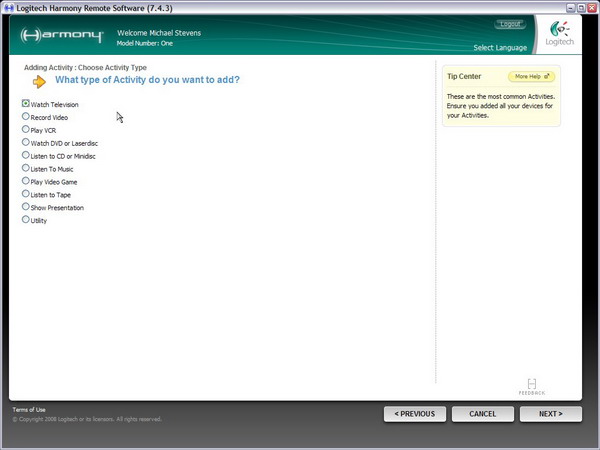Choose the Listen to Tape radio button
Screen dimensions: 600x450
[26, 194]
